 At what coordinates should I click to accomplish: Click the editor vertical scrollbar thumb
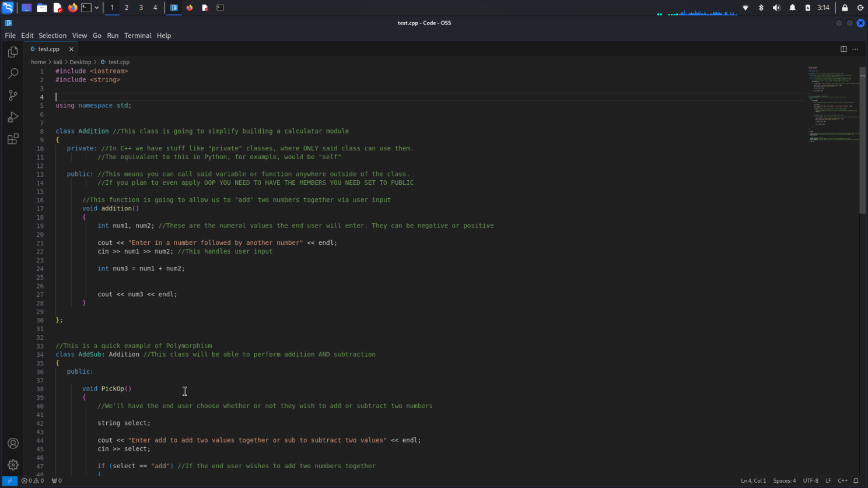[862, 141]
